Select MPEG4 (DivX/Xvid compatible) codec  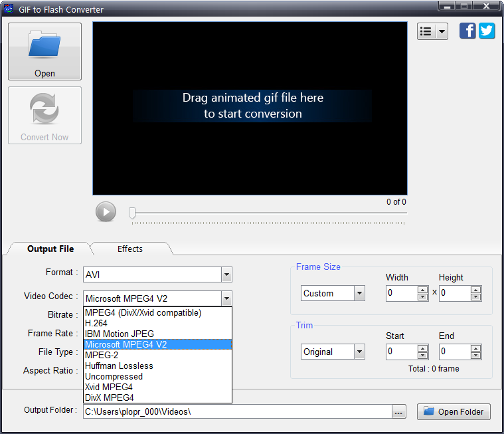(157, 313)
